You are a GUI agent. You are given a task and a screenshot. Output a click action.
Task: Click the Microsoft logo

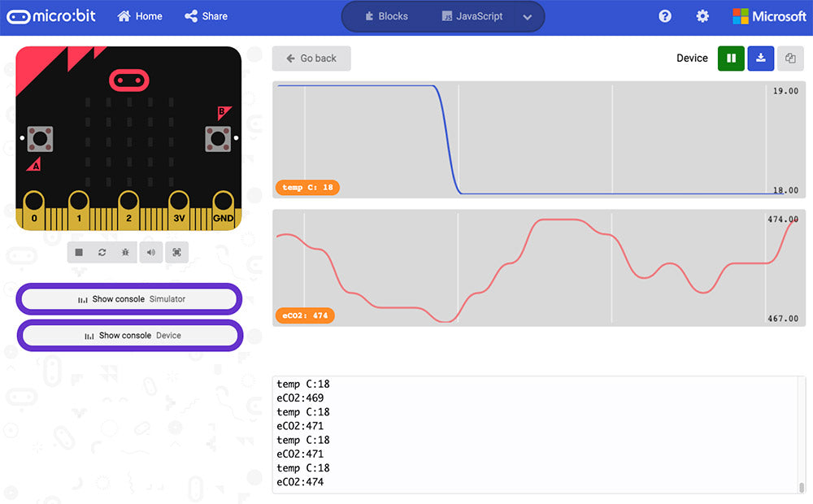[x=769, y=15]
